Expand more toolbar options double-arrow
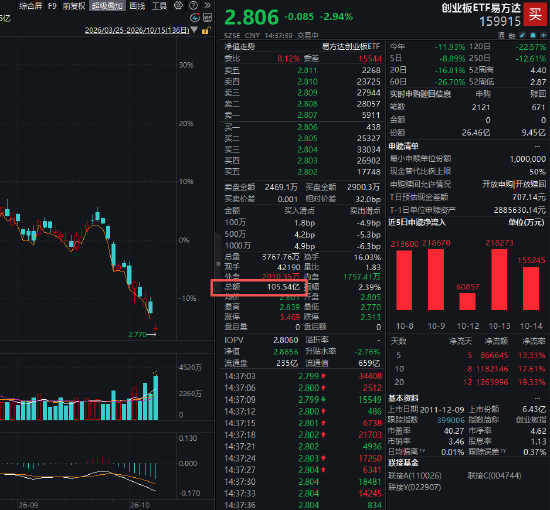The height and width of the screenshot is (510, 550). tap(207, 5)
